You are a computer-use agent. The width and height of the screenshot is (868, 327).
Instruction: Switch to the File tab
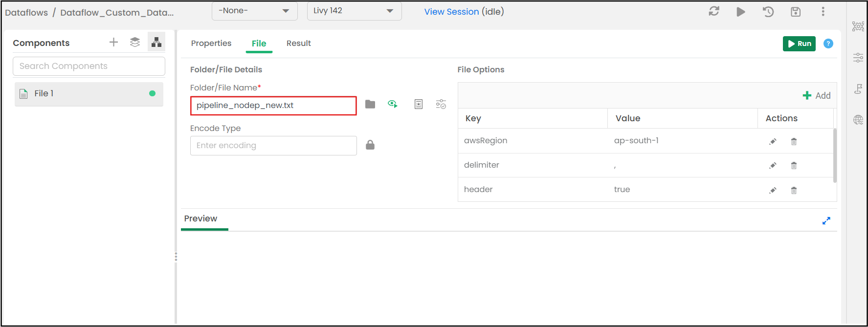click(x=259, y=44)
